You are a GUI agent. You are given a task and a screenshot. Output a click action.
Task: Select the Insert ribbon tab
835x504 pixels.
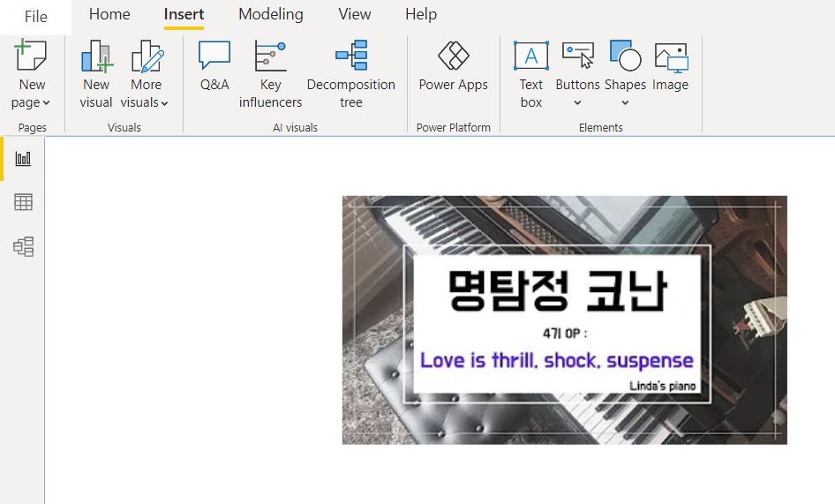(184, 14)
